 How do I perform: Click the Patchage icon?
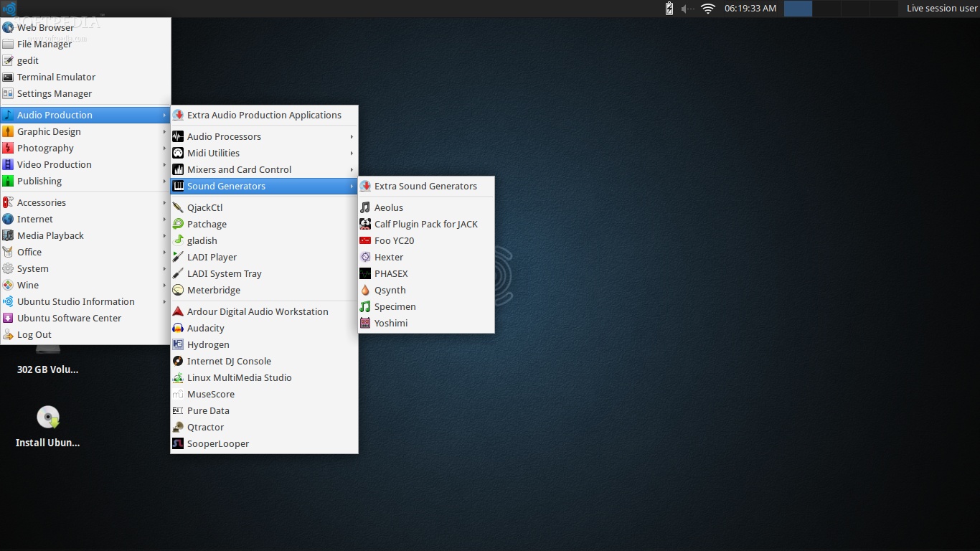pos(178,224)
